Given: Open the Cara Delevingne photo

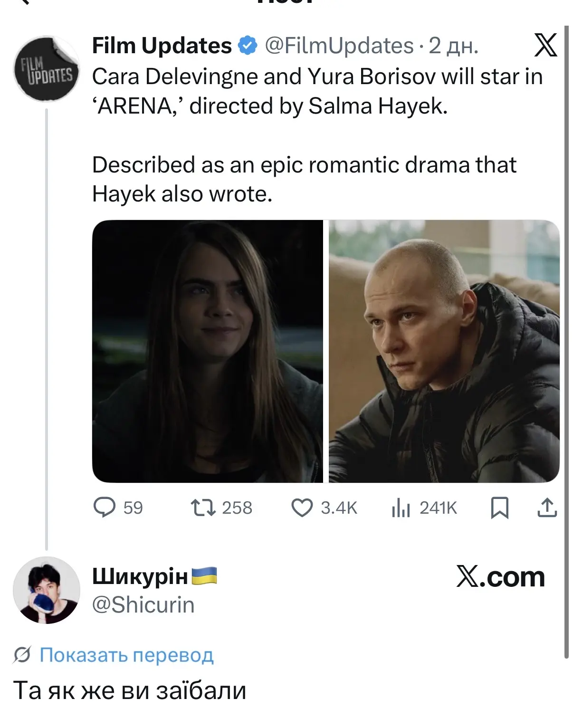Looking at the screenshot, I should (208, 351).
